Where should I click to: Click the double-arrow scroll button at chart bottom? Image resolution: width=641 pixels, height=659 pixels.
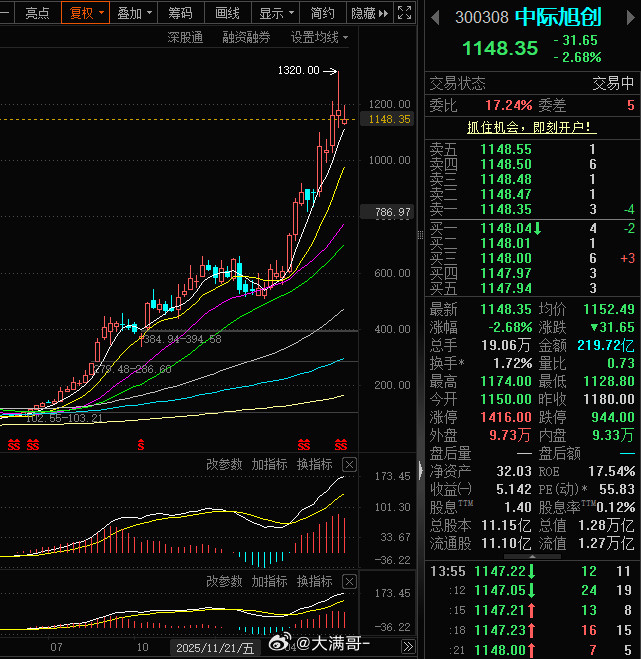[408, 646]
